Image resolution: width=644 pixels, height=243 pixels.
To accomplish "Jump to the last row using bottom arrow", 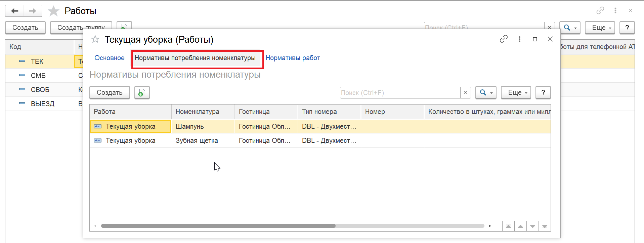I will coord(545,226).
